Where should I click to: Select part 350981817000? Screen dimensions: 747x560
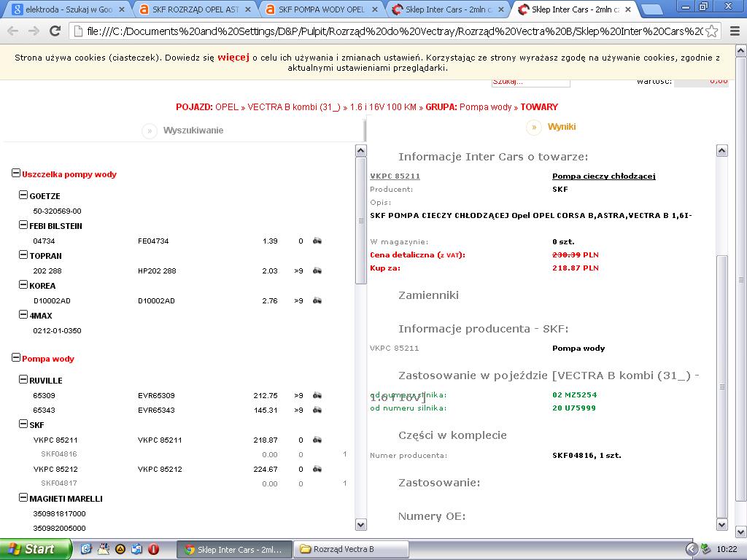(x=60, y=514)
